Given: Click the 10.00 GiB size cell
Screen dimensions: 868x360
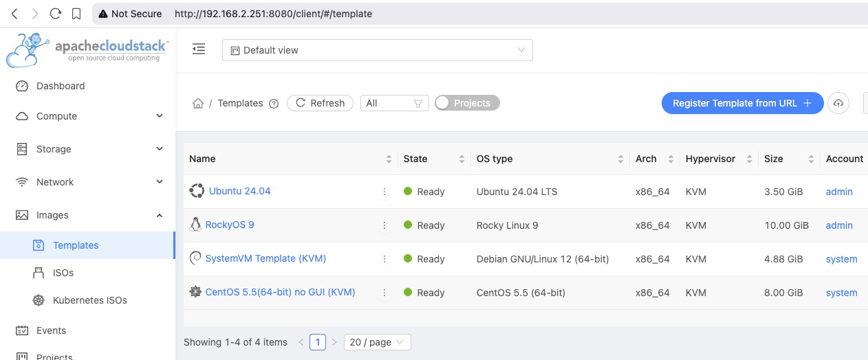Looking at the screenshot, I should click(787, 225).
